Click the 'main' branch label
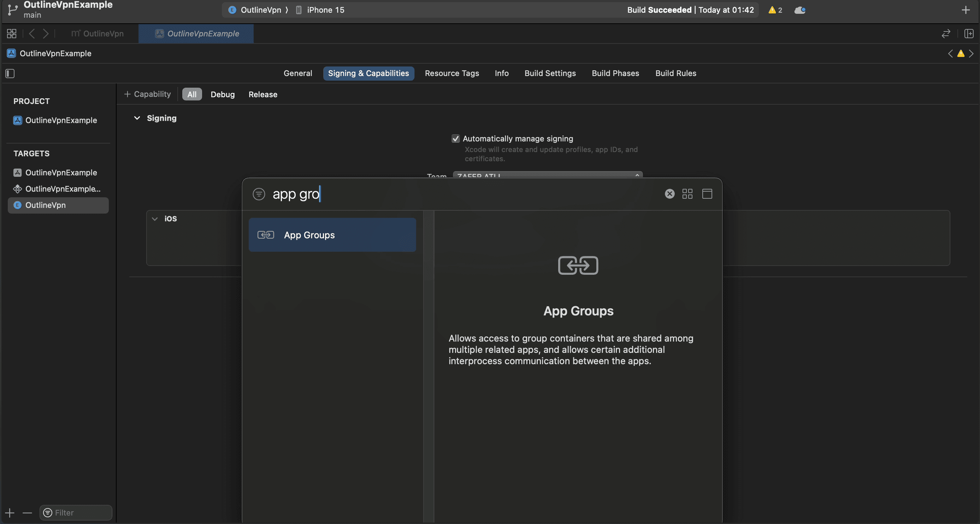 pos(33,15)
